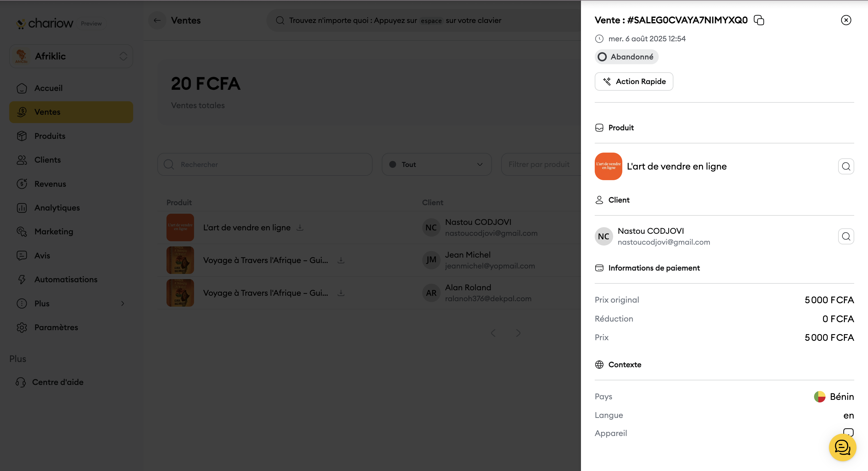Click the Client column header

coord(433,203)
